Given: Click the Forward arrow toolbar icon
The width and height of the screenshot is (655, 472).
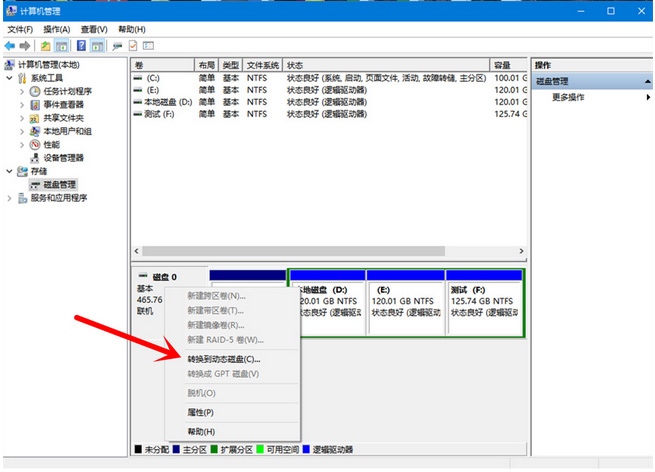Looking at the screenshot, I should (x=26, y=46).
